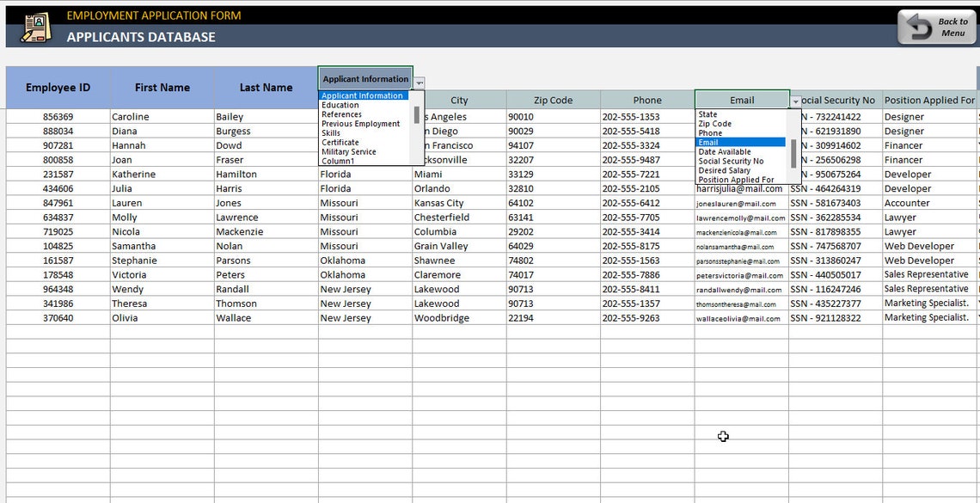Click the wallaceolivia@mail.com email cell
The image size is (980, 503).
pyautogui.click(x=741, y=317)
